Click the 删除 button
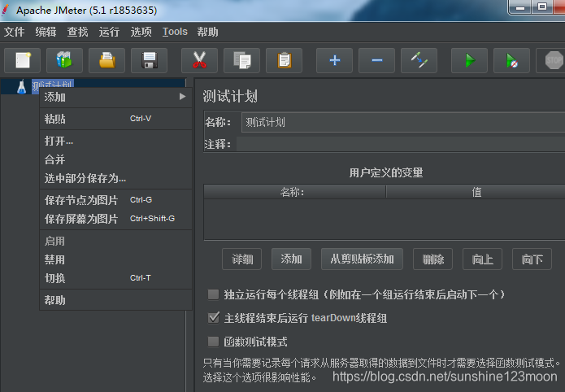 click(x=432, y=259)
